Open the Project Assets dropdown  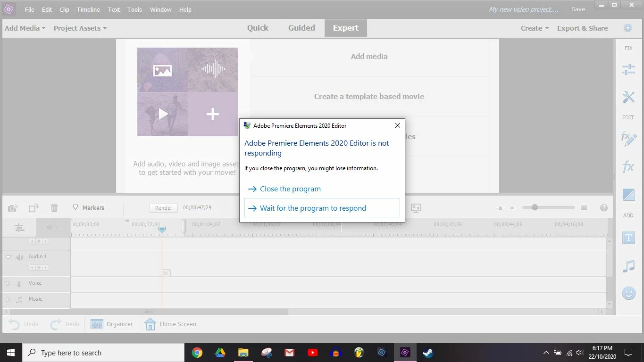point(80,28)
